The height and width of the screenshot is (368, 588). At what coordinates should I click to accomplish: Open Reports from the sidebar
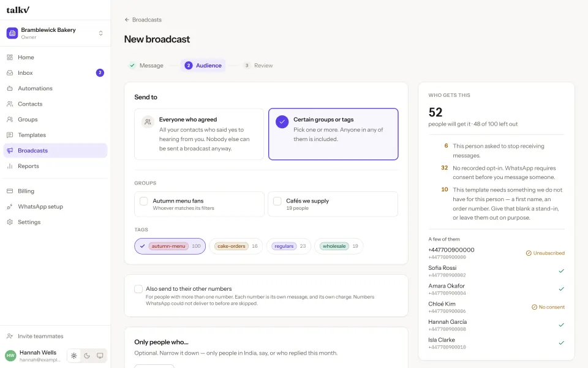tap(55, 166)
